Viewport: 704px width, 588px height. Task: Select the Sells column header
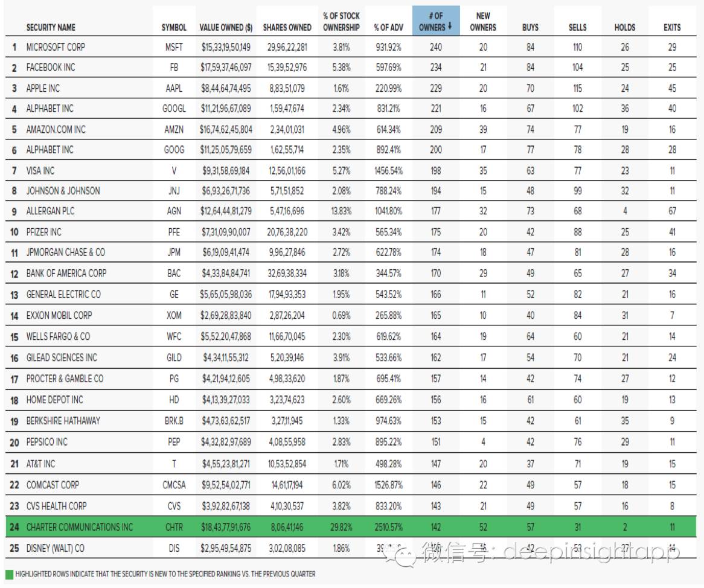pos(578,28)
